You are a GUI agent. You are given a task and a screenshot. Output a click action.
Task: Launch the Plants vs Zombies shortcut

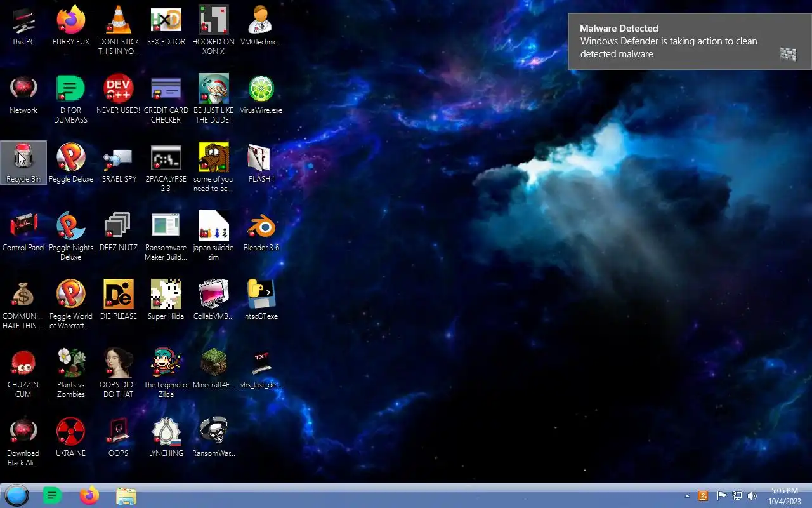[71, 374]
